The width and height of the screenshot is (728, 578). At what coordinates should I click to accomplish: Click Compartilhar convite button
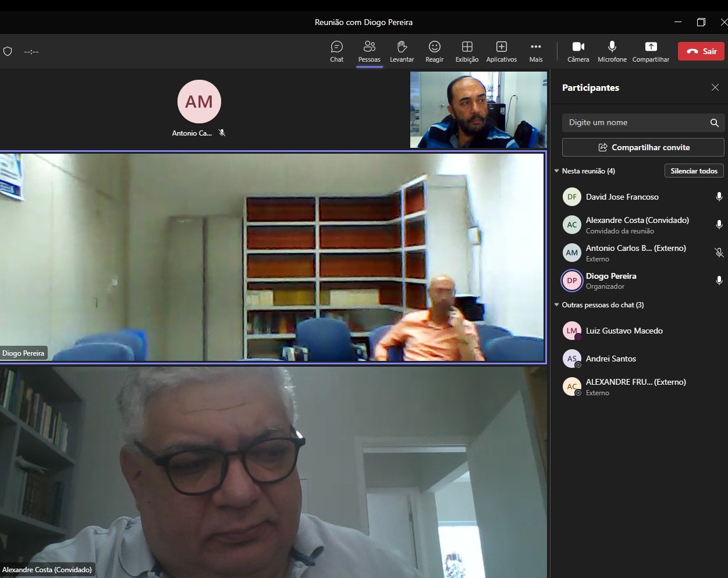click(x=643, y=147)
